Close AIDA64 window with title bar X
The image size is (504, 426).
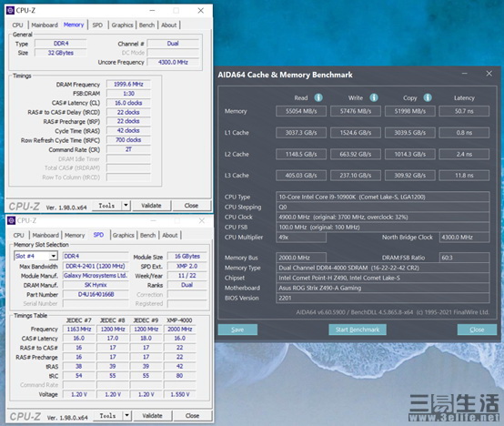[x=489, y=74]
